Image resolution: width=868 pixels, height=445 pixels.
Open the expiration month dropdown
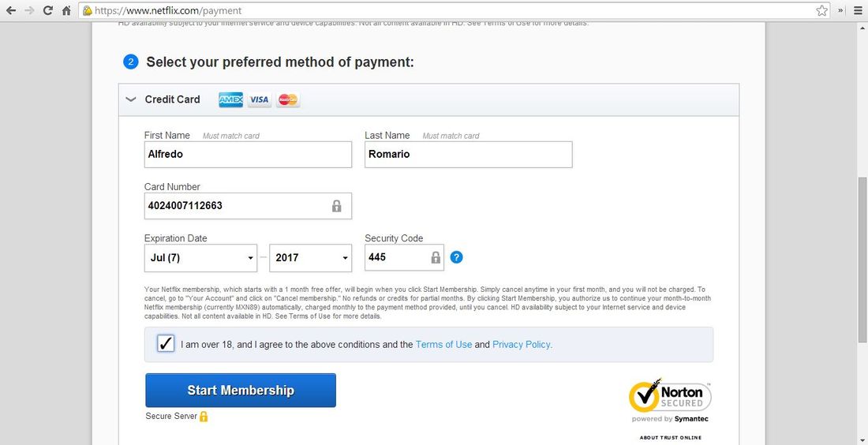pyautogui.click(x=200, y=258)
